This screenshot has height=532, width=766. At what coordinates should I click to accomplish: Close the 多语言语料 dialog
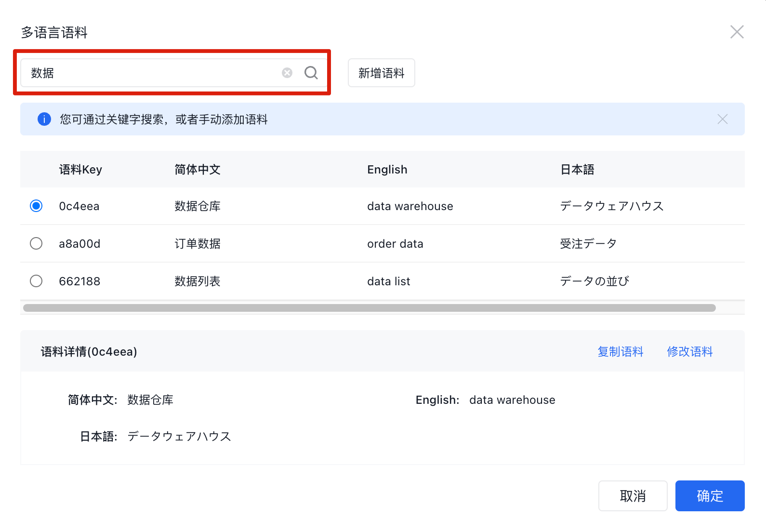point(737,32)
